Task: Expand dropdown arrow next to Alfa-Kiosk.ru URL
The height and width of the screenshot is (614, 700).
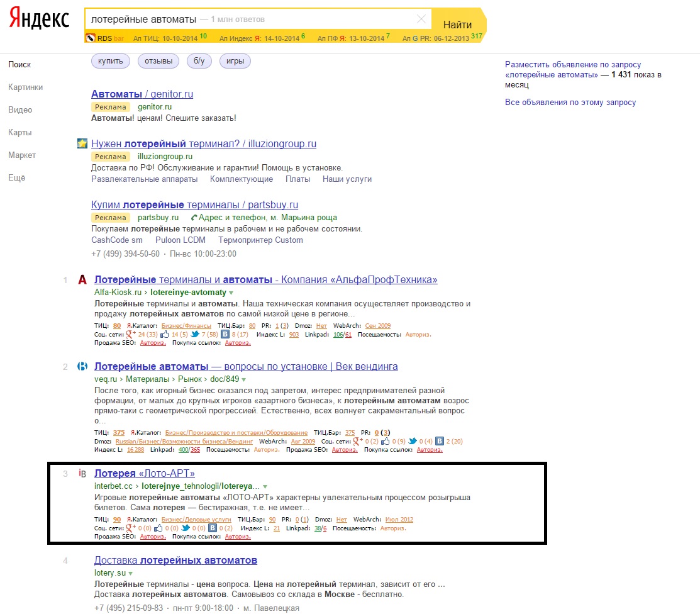Action: click(231, 293)
